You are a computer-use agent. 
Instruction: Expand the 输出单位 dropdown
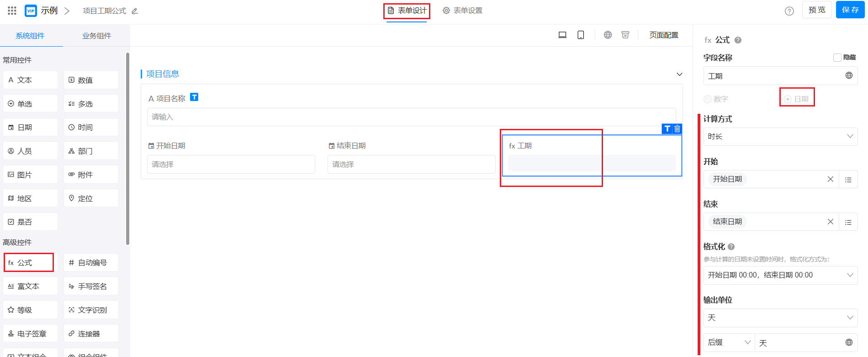tap(780, 318)
